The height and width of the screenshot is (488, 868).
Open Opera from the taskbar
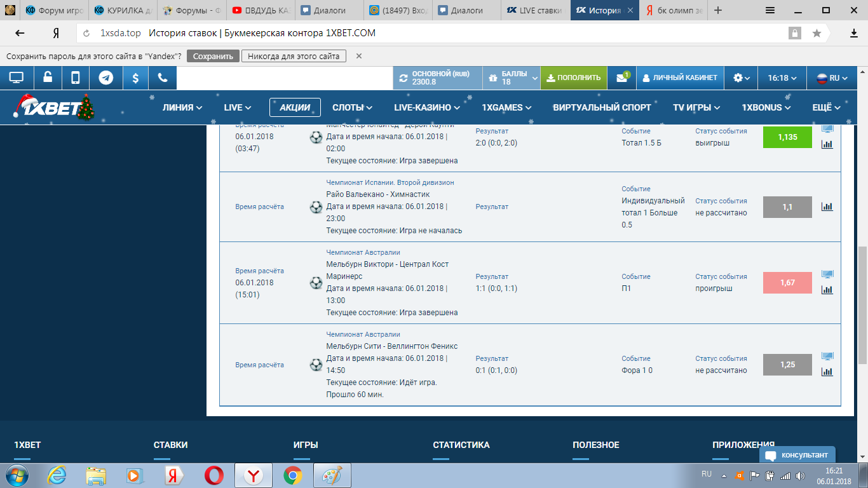(214, 475)
